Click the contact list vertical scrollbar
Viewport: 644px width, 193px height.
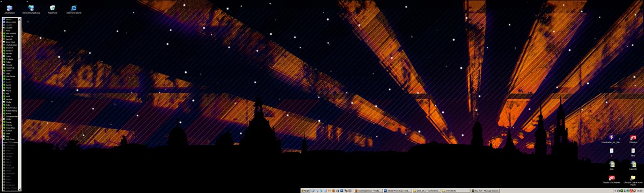(x=20, y=105)
